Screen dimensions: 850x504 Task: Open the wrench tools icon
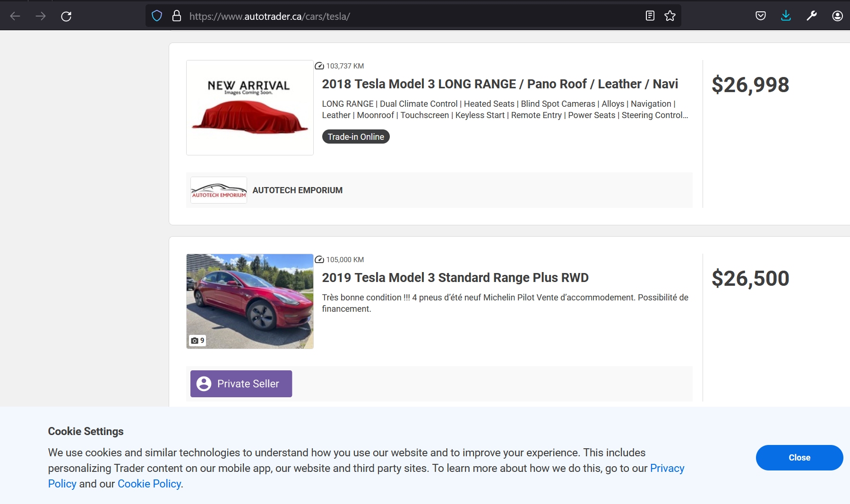tap(812, 16)
